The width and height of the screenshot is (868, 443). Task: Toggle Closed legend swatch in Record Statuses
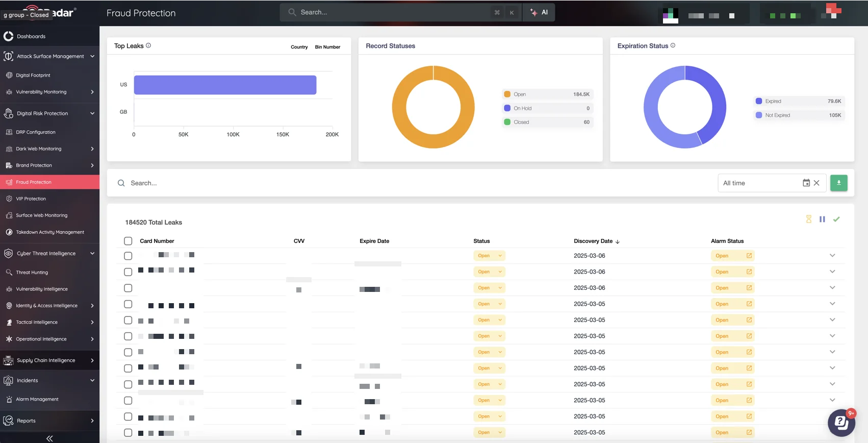(x=507, y=122)
